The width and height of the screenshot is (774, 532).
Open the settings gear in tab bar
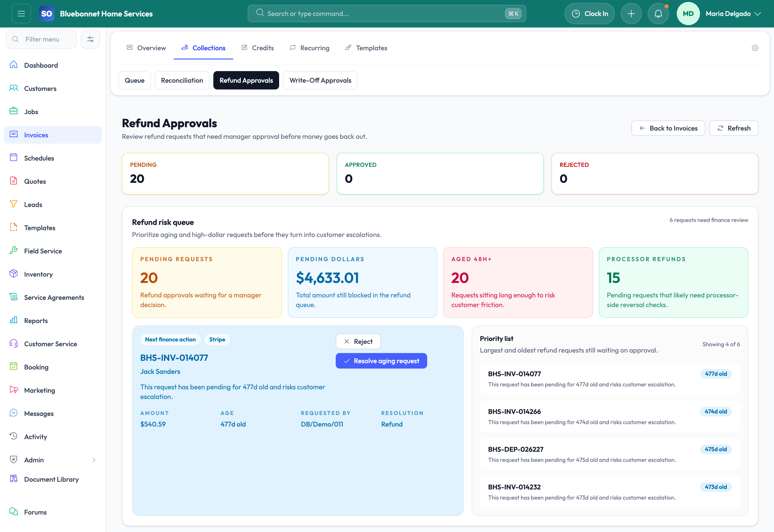pyautogui.click(x=755, y=48)
